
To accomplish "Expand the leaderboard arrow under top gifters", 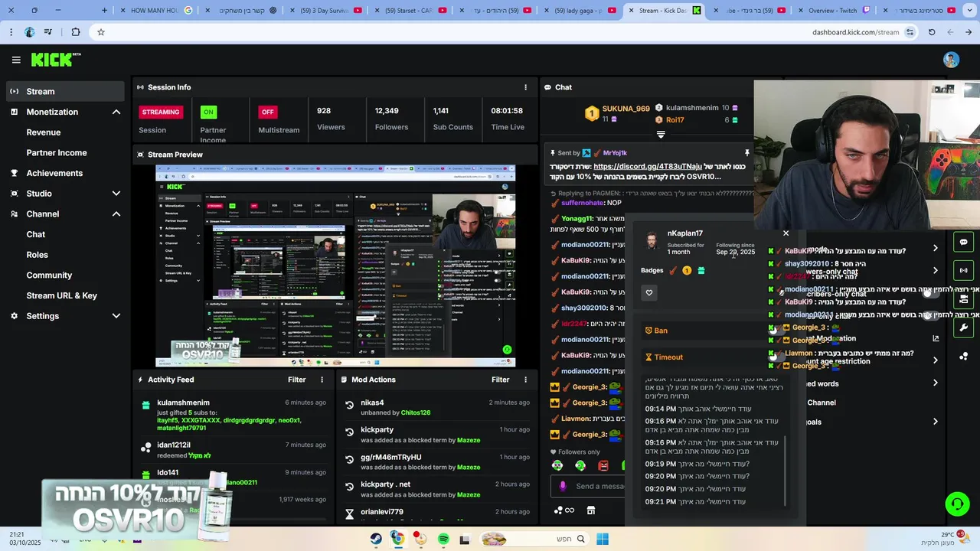I will point(661,135).
